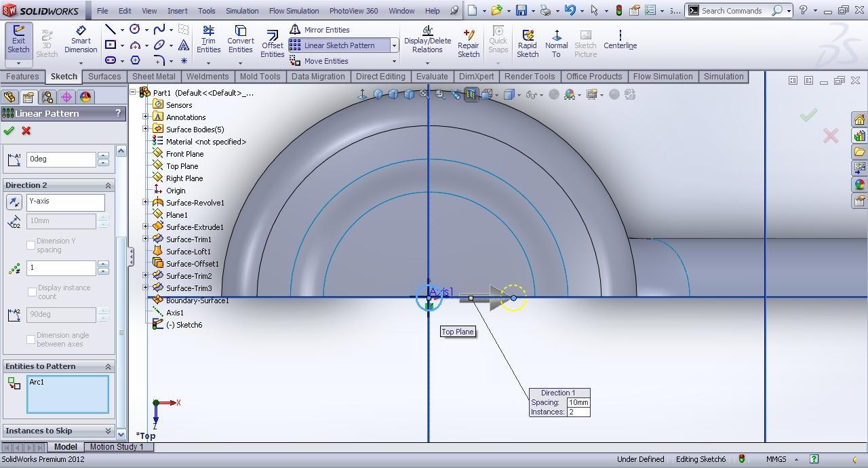
Task: Select the Spline sketch tool
Action: coord(159,29)
